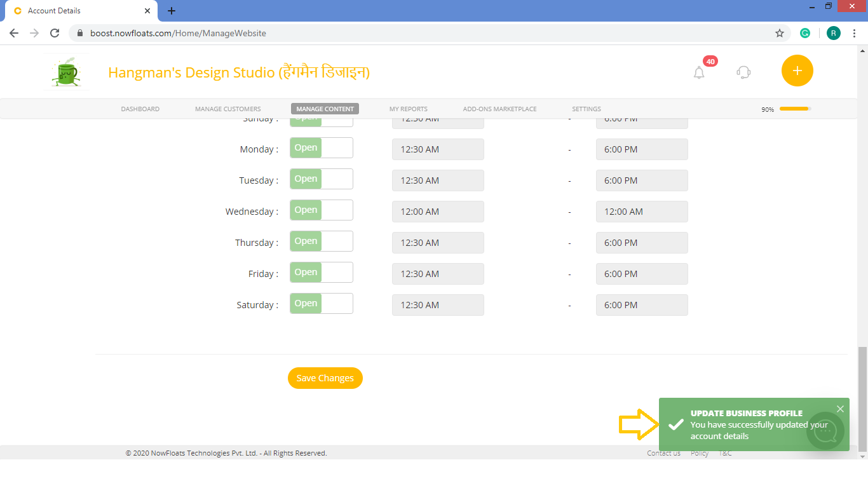The image size is (868, 488).
Task: Open Monday start time 12:30 AM
Action: tap(438, 149)
